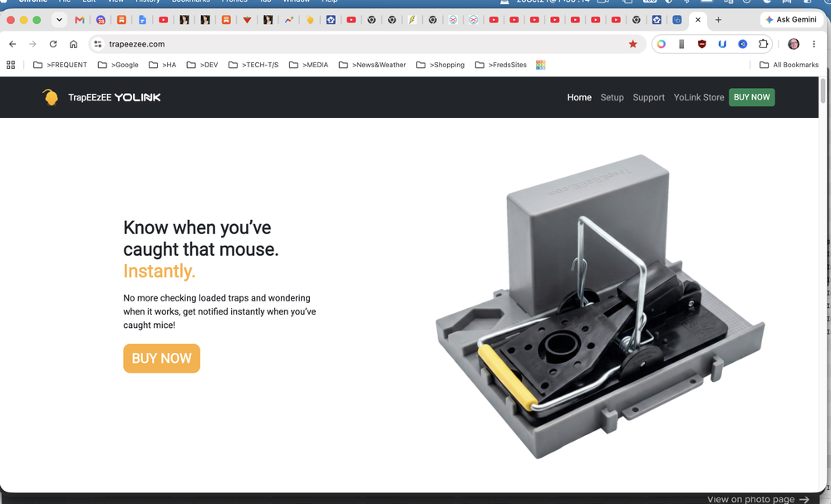Open Setup in site navigation

[x=612, y=97]
